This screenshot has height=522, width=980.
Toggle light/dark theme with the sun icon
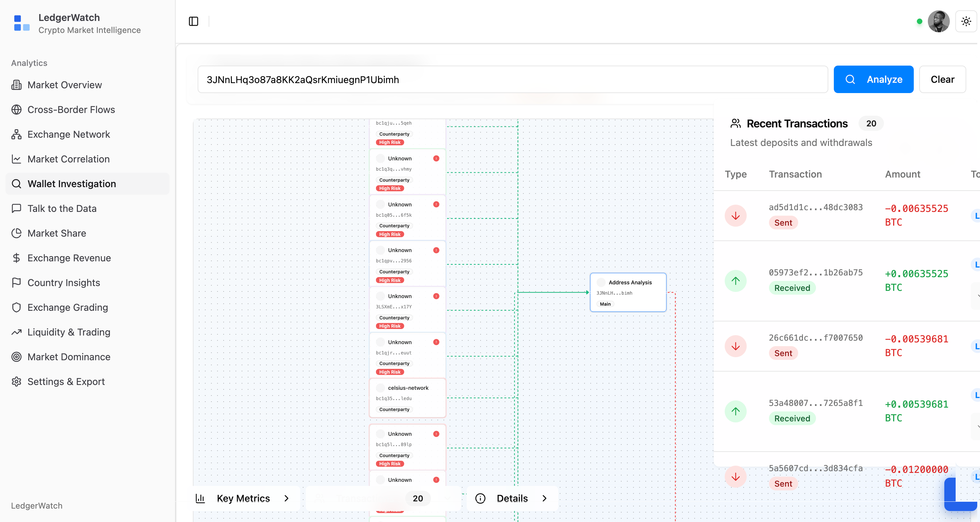[x=966, y=21]
